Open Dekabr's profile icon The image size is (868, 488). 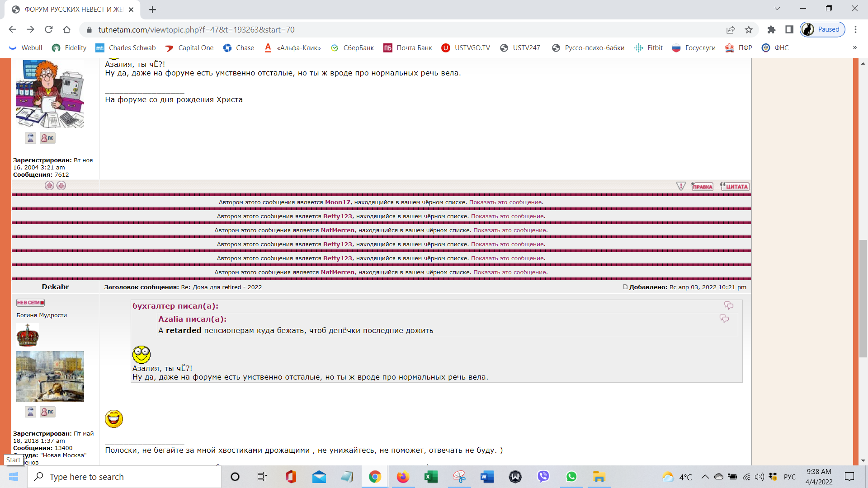coord(30,412)
